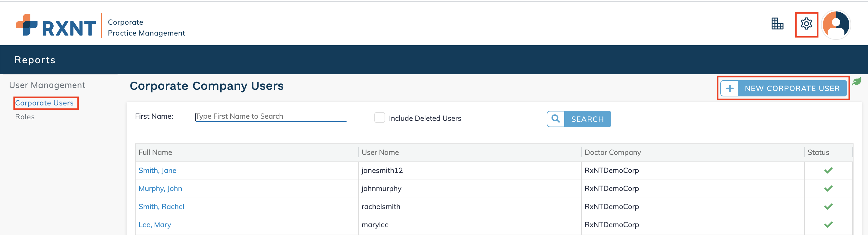This screenshot has width=868, height=235.
Task: Click the SEARCH button
Action: [579, 119]
